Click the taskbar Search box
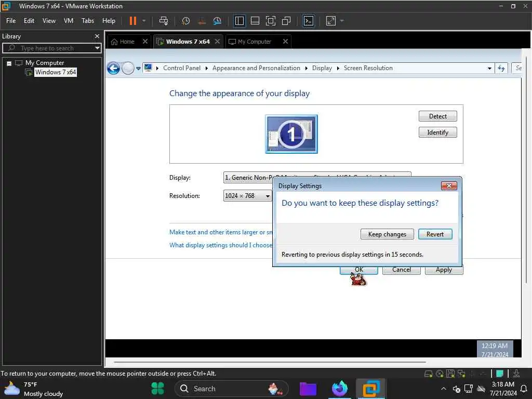532x399 pixels. click(231, 389)
